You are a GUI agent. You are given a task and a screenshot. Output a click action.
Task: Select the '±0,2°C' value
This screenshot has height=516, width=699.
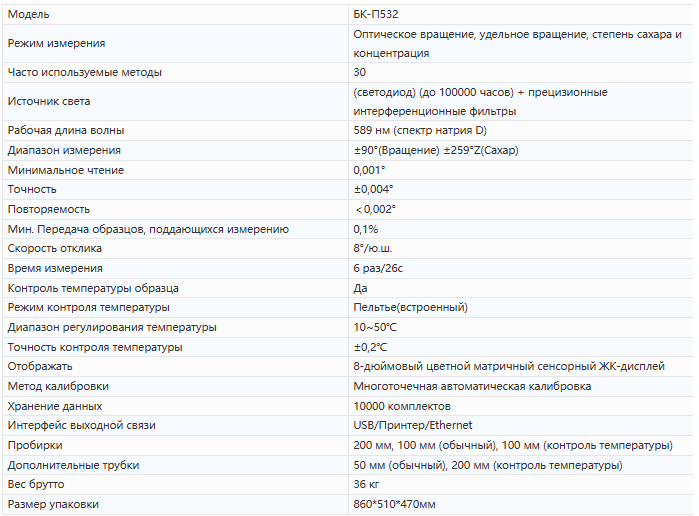(x=370, y=347)
